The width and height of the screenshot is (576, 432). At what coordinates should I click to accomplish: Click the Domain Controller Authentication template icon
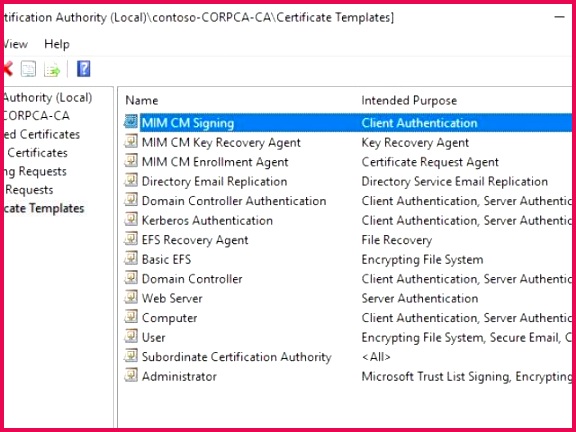(x=131, y=199)
